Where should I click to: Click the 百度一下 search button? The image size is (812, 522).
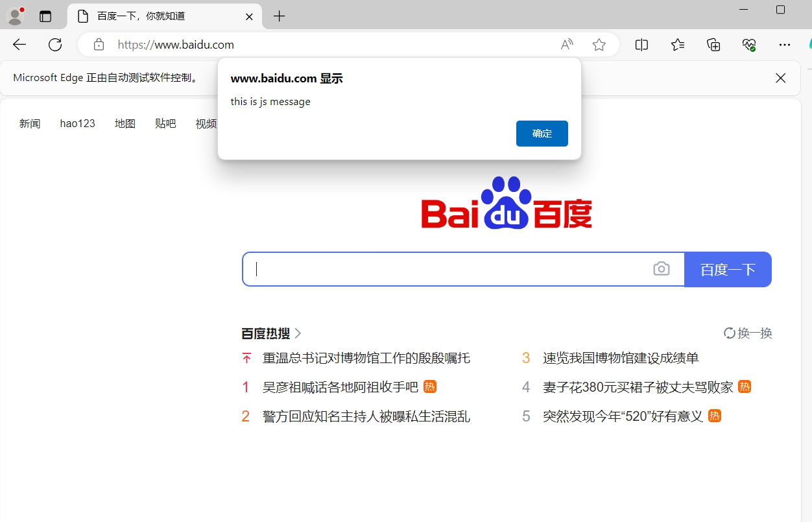[x=728, y=269]
